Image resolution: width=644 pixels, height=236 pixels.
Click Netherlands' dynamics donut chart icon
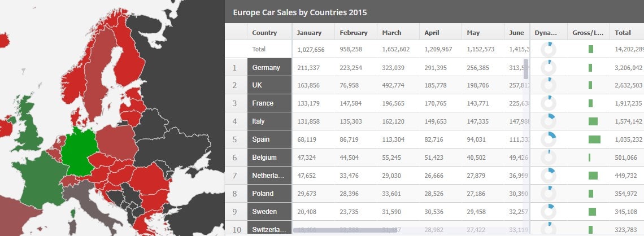pyautogui.click(x=548, y=176)
